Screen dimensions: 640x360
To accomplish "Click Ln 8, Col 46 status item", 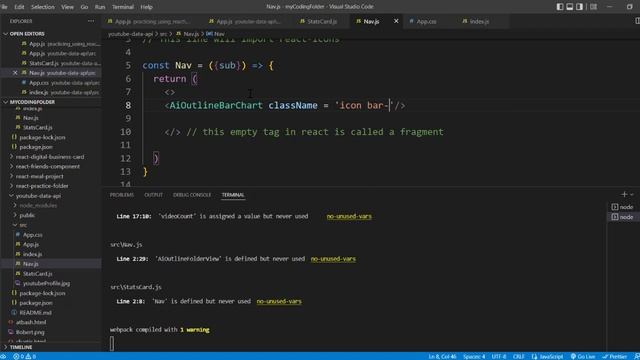I will [442, 356].
